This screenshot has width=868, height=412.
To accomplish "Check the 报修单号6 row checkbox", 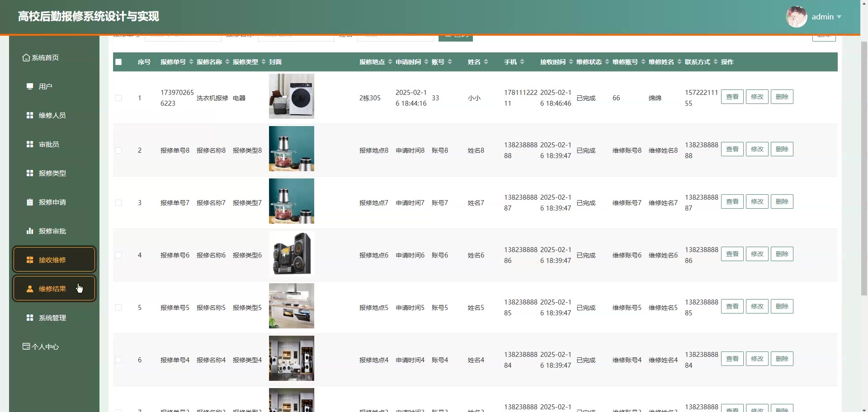I will tap(118, 255).
